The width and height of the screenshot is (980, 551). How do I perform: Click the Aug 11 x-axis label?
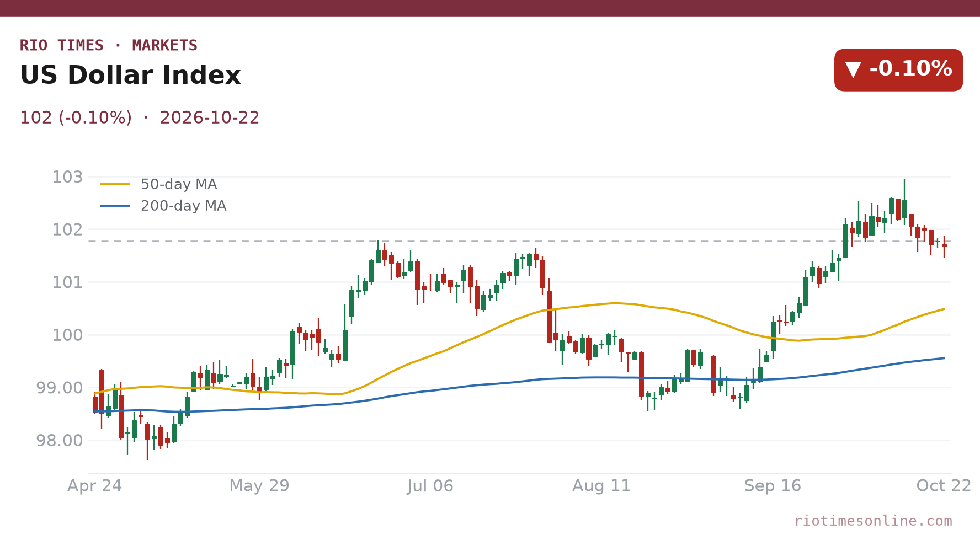(601, 486)
